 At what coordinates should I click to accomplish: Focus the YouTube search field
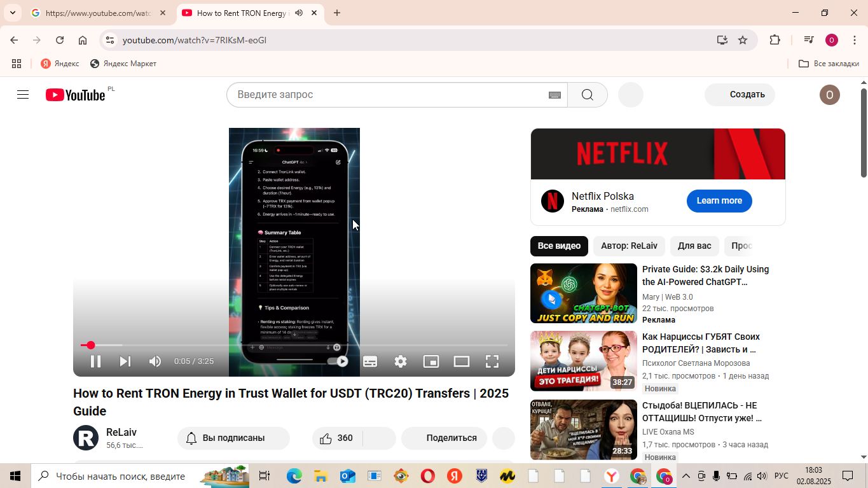coord(388,95)
